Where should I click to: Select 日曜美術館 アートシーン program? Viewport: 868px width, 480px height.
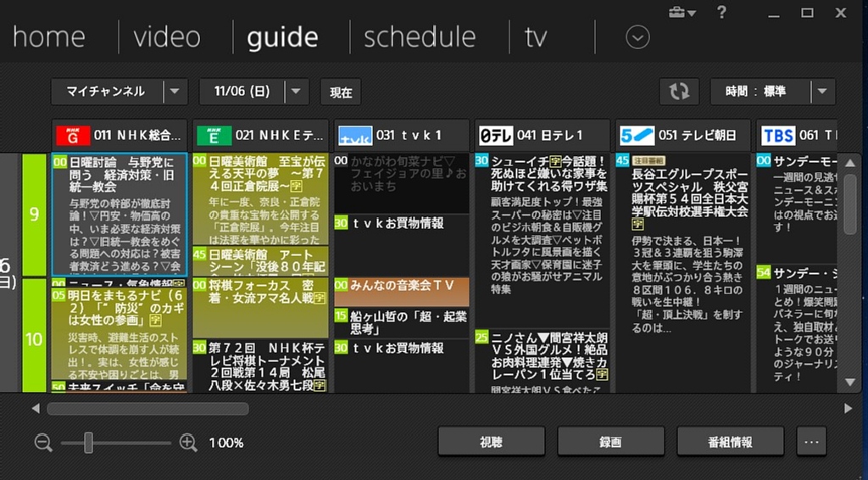tap(260, 261)
